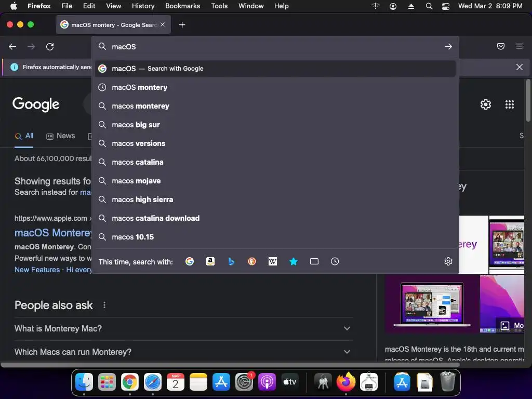The image size is (532, 399).
Task: Click the vertical page scrollbar
Action: coord(528,100)
